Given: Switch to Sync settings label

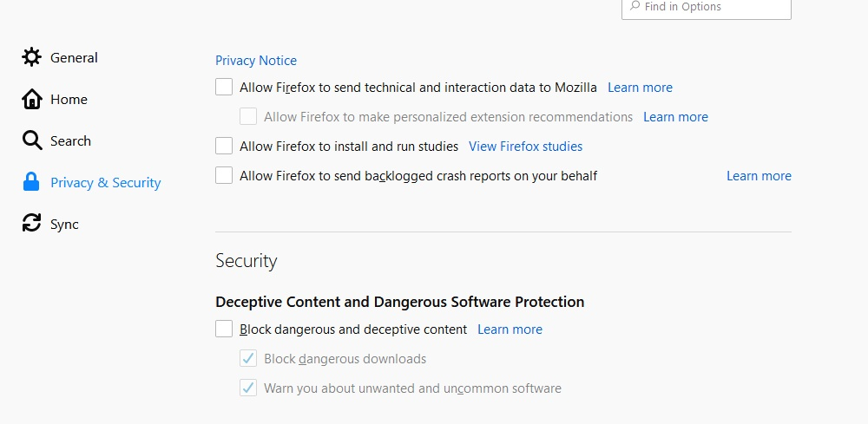Looking at the screenshot, I should [x=64, y=225].
